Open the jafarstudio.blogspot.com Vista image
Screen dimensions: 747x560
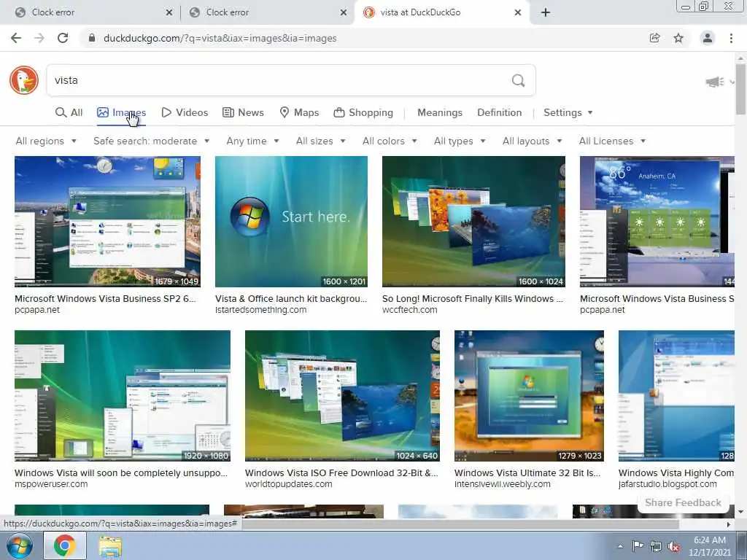click(676, 396)
